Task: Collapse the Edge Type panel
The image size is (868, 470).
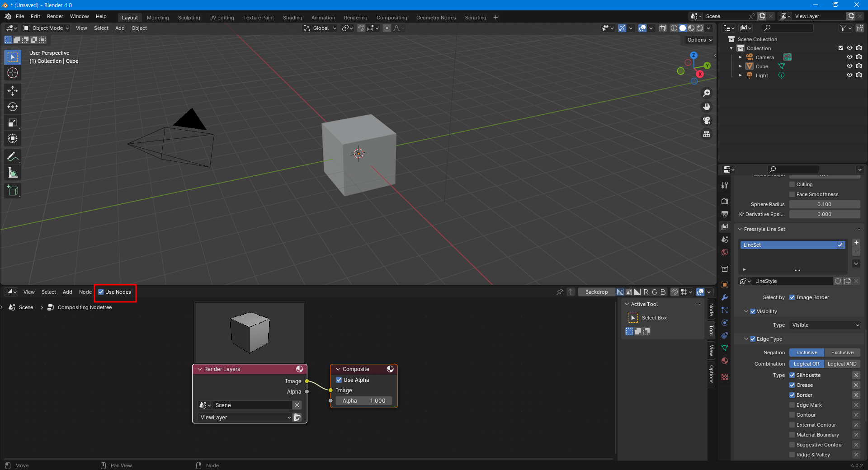Action: [x=746, y=339]
